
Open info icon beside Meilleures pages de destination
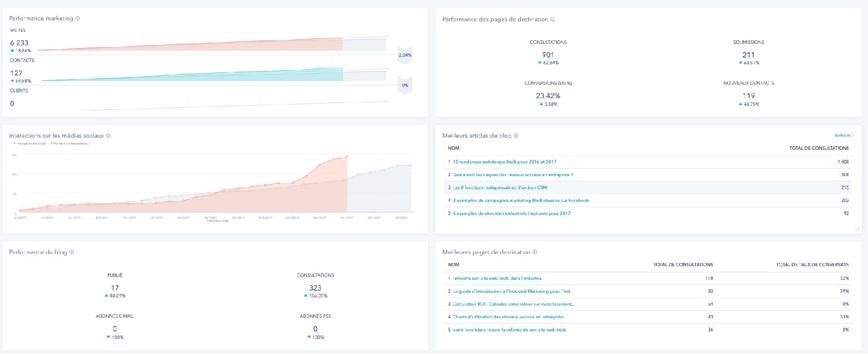(x=535, y=252)
